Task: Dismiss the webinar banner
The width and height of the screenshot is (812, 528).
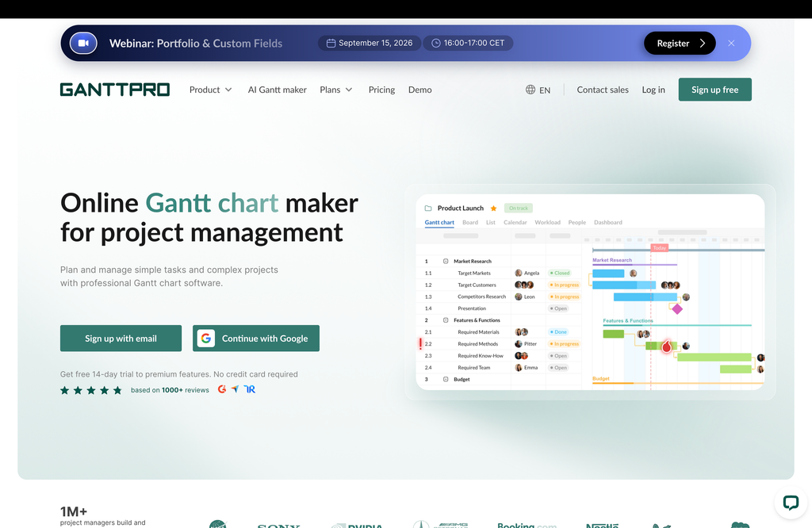Action: click(x=731, y=43)
